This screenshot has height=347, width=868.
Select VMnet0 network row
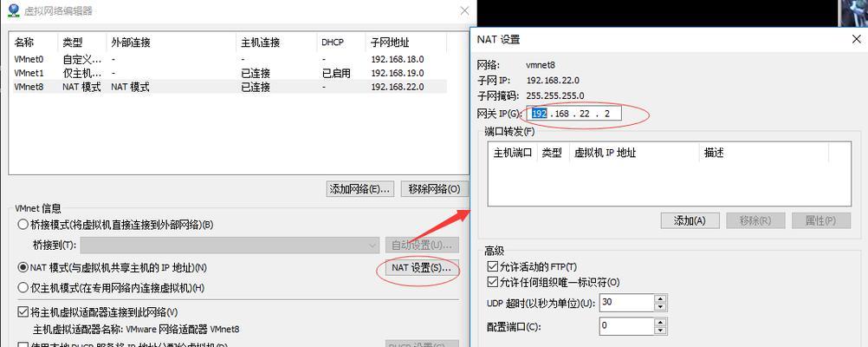click(228, 59)
